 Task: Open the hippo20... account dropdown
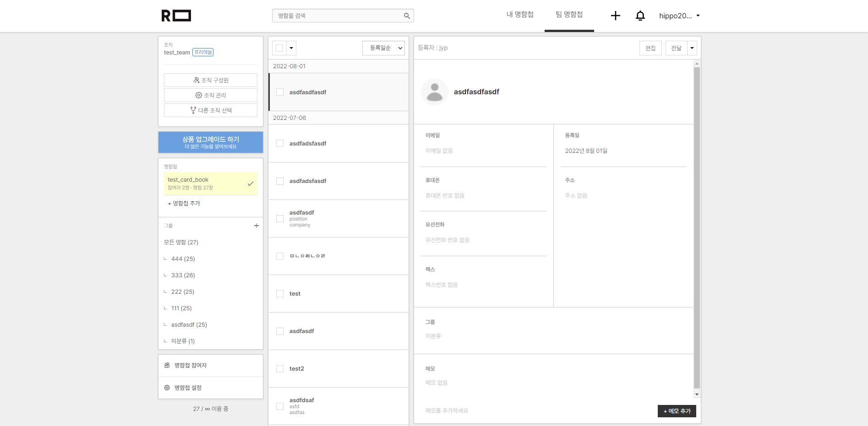(x=679, y=16)
